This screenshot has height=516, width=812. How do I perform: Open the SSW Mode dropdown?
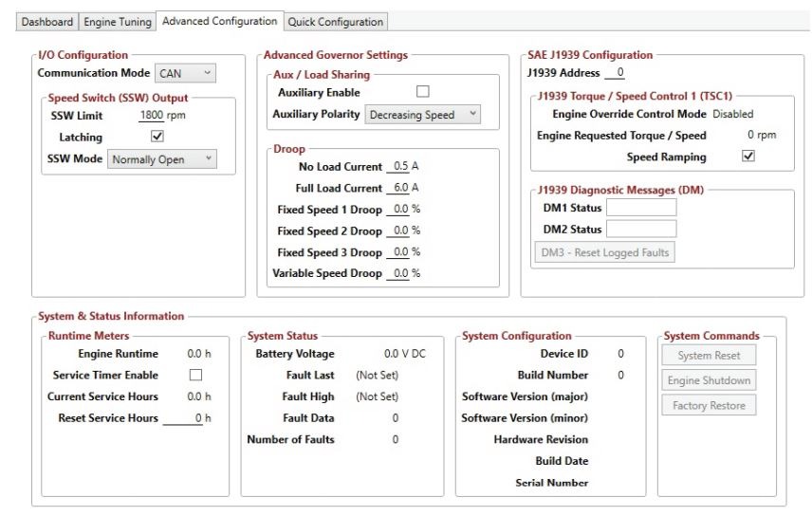(x=161, y=159)
